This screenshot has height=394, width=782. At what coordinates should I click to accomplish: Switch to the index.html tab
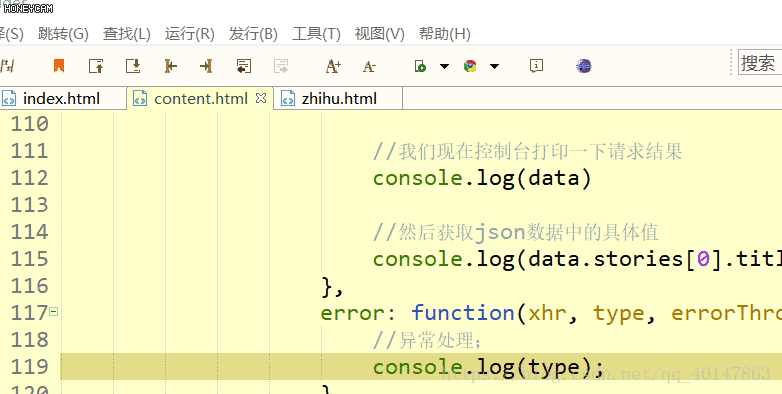[62, 98]
